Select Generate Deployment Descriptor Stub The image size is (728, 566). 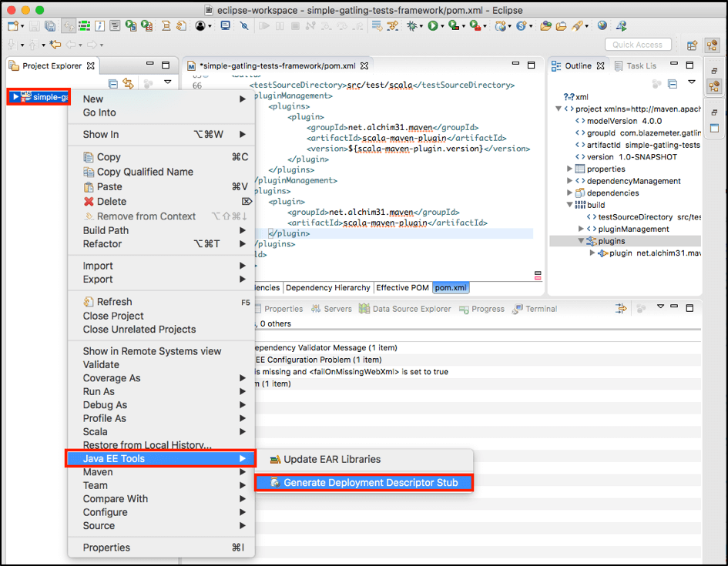pyautogui.click(x=364, y=483)
